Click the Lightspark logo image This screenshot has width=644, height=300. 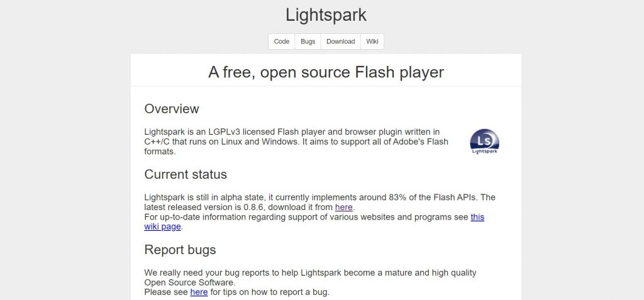tap(485, 142)
